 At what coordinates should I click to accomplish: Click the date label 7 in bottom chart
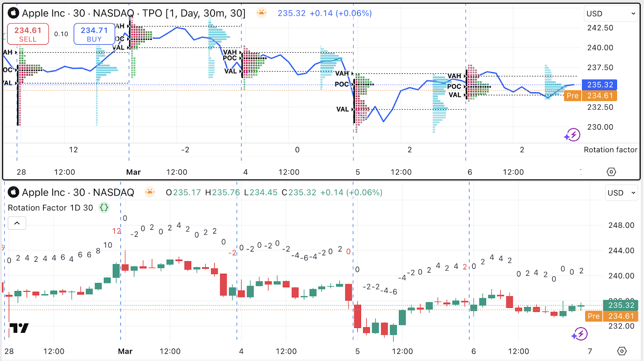(x=590, y=351)
